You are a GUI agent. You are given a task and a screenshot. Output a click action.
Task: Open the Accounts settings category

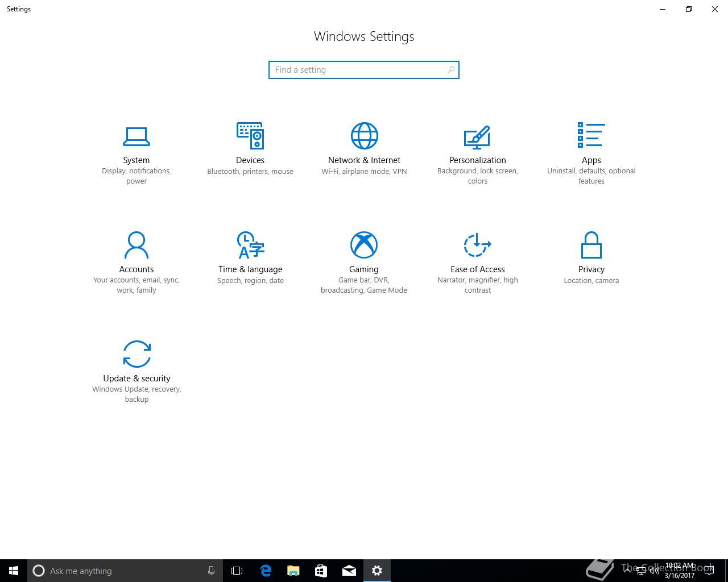coord(136,263)
